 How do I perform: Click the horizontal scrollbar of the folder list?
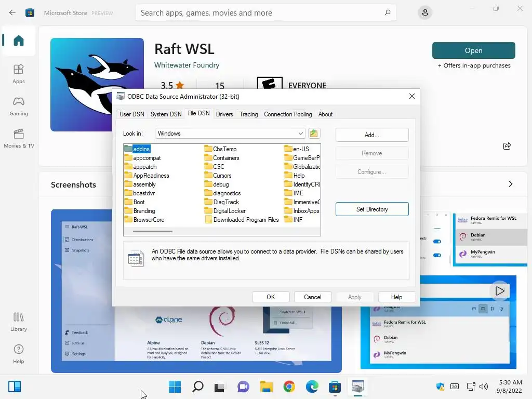tap(153, 231)
